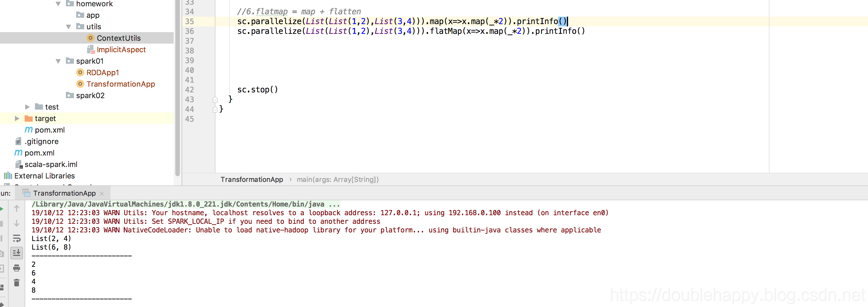Click the Maven icon of the module pom.xml

click(x=29, y=130)
